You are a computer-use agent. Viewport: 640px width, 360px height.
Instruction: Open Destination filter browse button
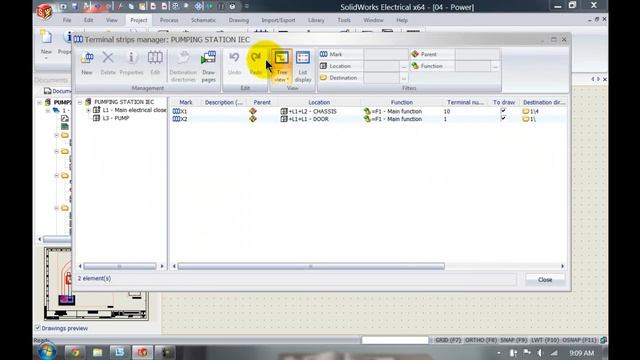point(404,78)
